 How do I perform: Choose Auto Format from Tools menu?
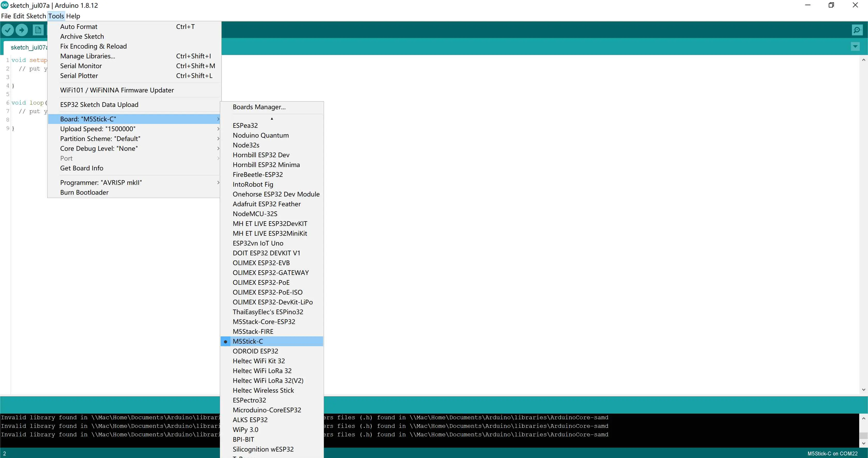tap(134, 27)
